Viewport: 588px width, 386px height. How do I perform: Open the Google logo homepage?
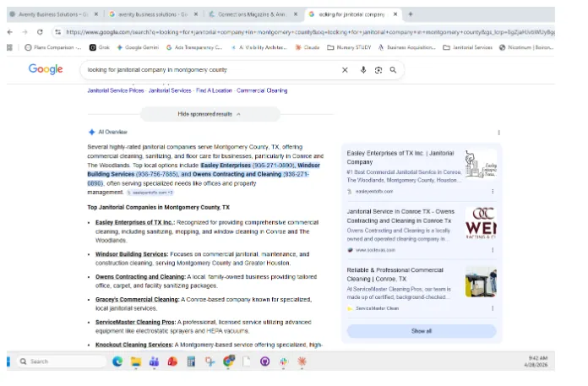click(46, 69)
